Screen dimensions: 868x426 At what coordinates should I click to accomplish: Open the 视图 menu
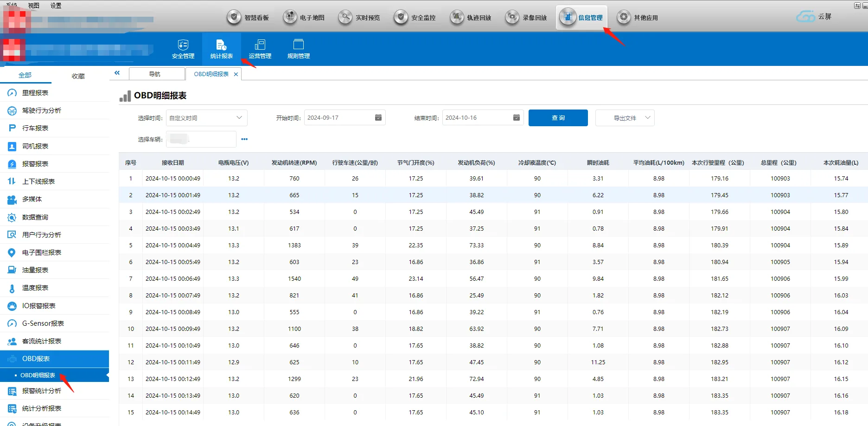tap(34, 6)
